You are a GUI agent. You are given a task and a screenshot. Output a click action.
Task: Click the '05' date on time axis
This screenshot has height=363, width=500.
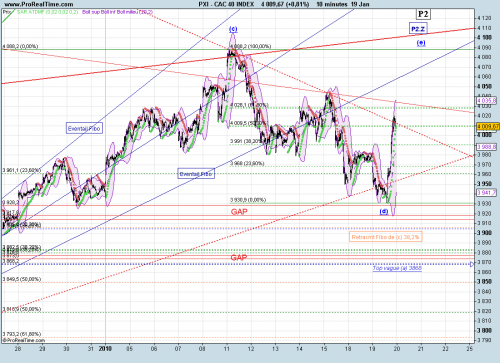129,349
